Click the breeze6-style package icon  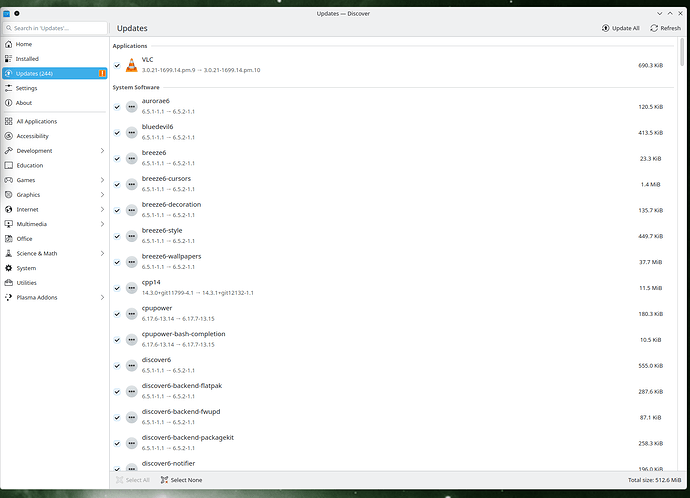(x=132, y=236)
